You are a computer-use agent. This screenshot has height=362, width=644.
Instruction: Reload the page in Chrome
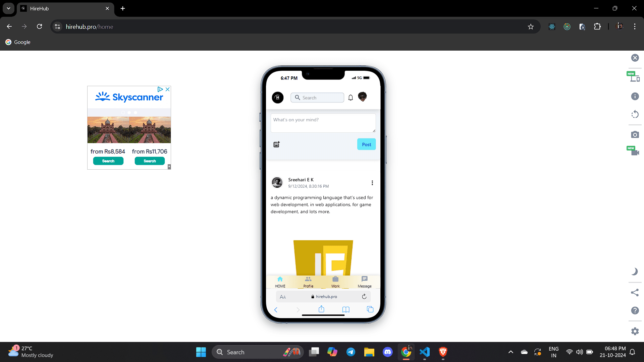click(40, 26)
